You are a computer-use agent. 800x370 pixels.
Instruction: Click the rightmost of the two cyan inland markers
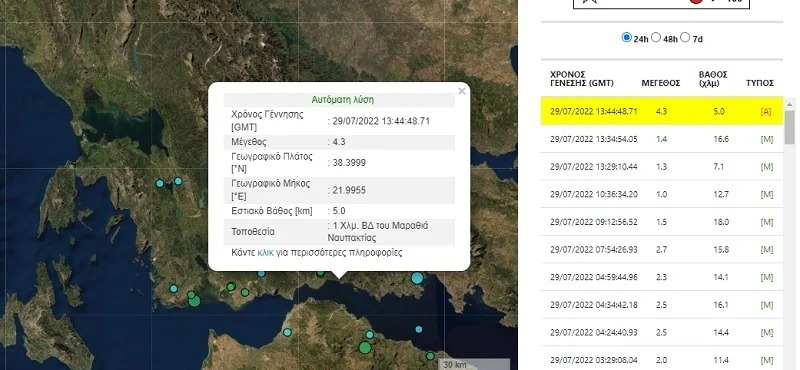[178, 181]
